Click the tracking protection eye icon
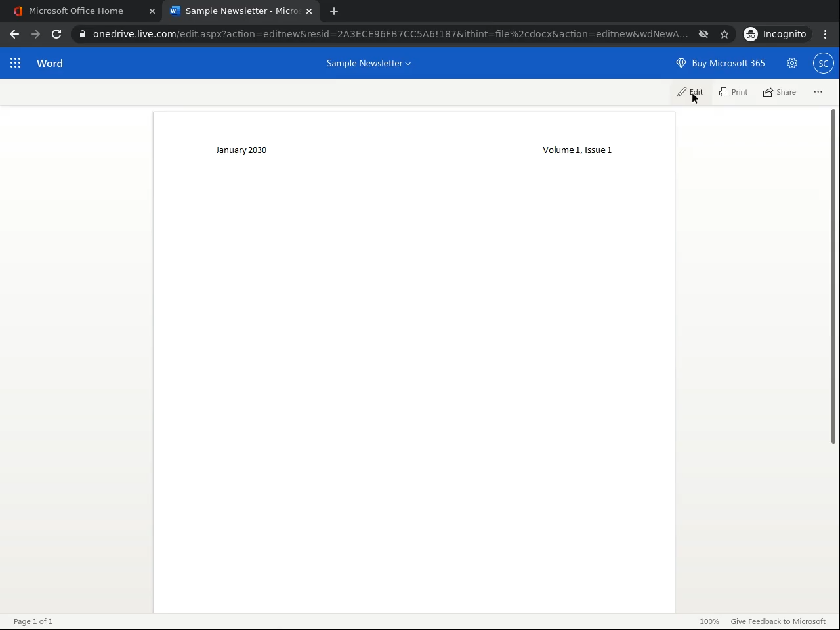This screenshot has height=630, width=840. pos(703,34)
